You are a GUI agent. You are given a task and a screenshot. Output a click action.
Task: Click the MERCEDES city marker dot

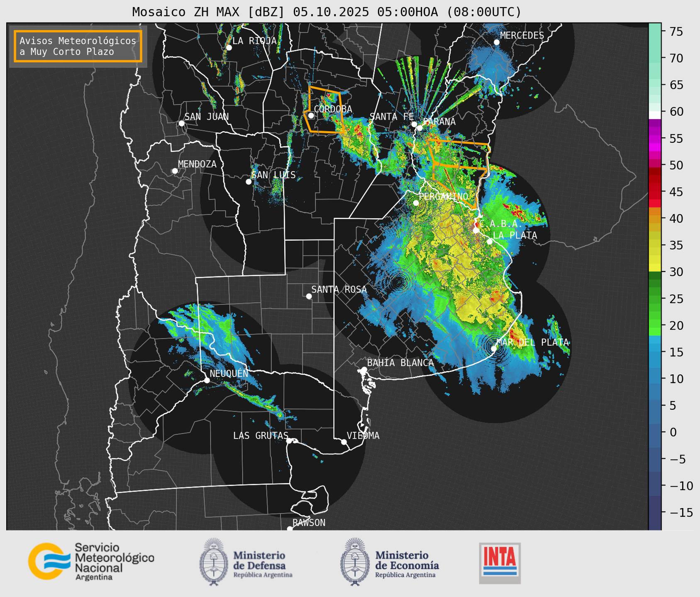497,42
